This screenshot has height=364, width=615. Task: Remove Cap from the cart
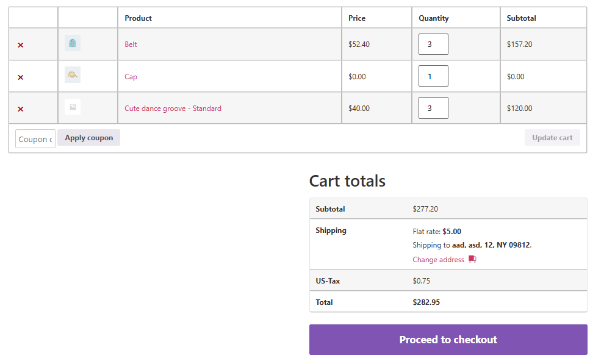point(21,77)
